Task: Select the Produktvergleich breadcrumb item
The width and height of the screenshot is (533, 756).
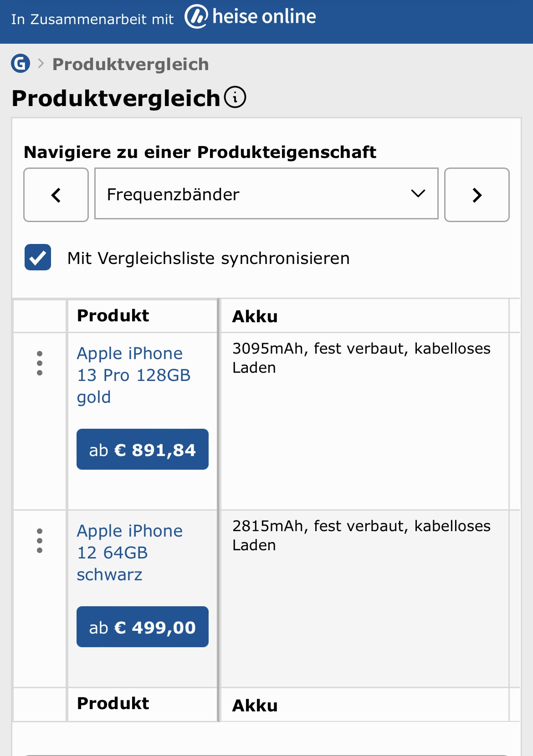Action: (x=131, y=64)
